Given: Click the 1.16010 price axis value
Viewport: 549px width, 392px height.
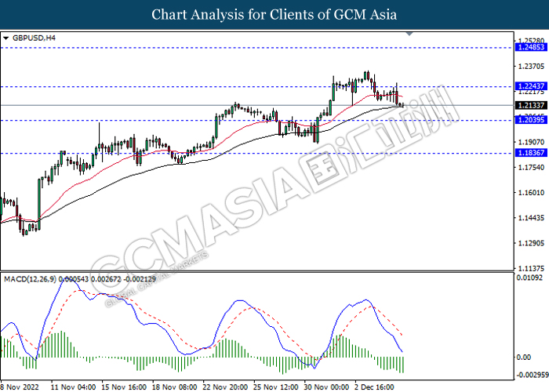Looking at the screenshot, I should (531, 193).
